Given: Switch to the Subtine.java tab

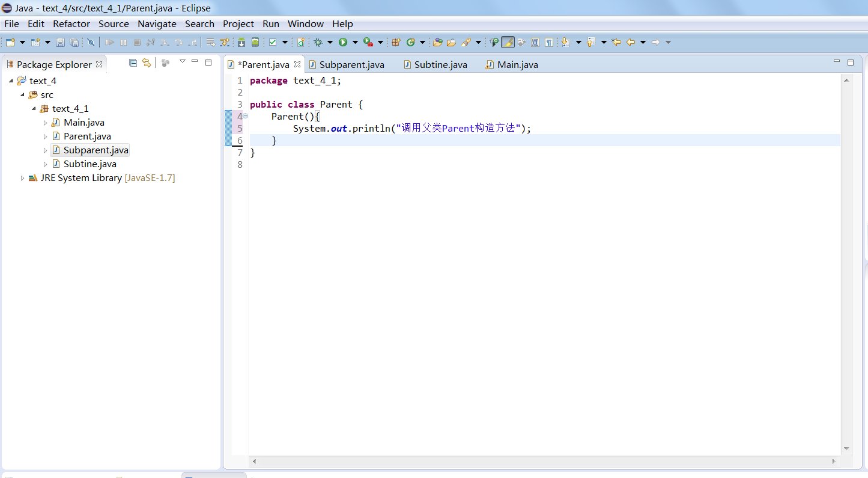Looking at the screenshot, I should click(x=440, y=64).
